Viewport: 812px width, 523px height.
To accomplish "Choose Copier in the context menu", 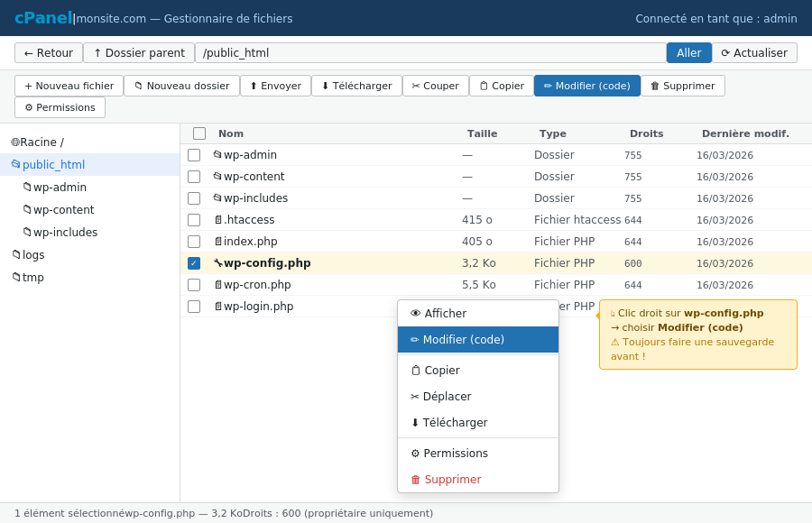I will [x=478, y=371].
